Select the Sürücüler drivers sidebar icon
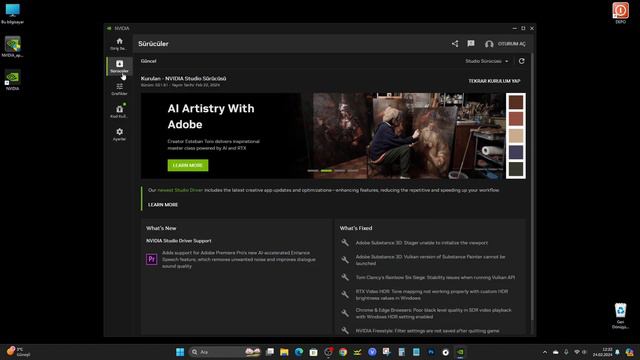 pyautogui.click(x=119, y=66)
